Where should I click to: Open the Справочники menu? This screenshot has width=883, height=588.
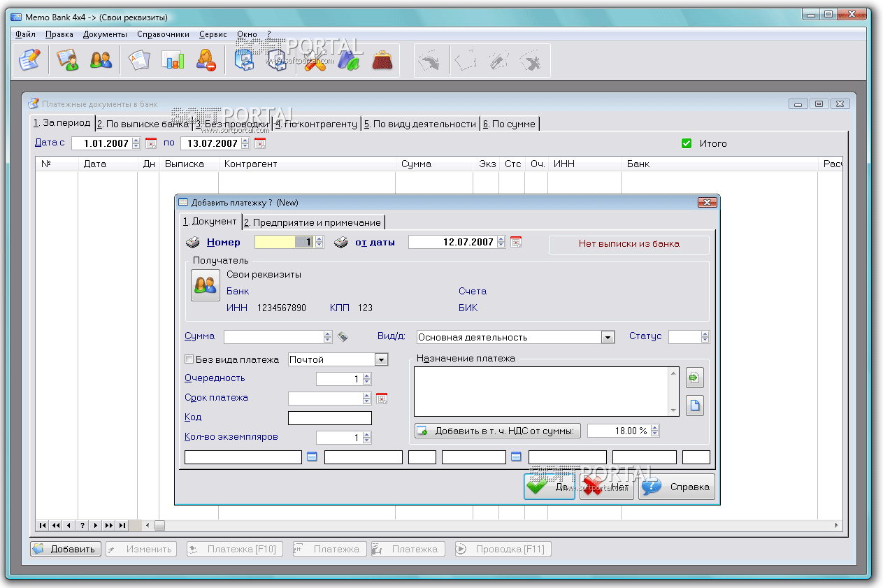[163, 34]
